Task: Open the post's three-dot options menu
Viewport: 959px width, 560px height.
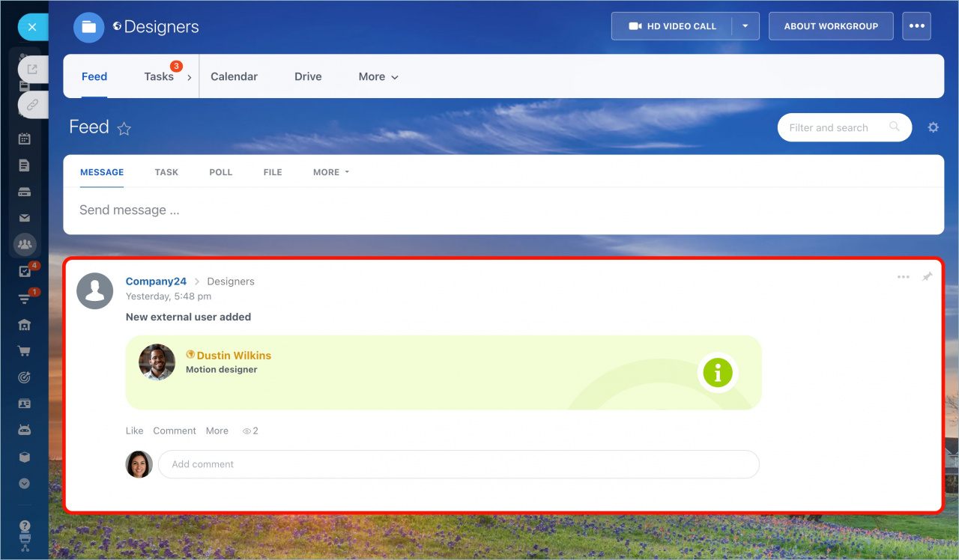Action: tap(904, 277)
